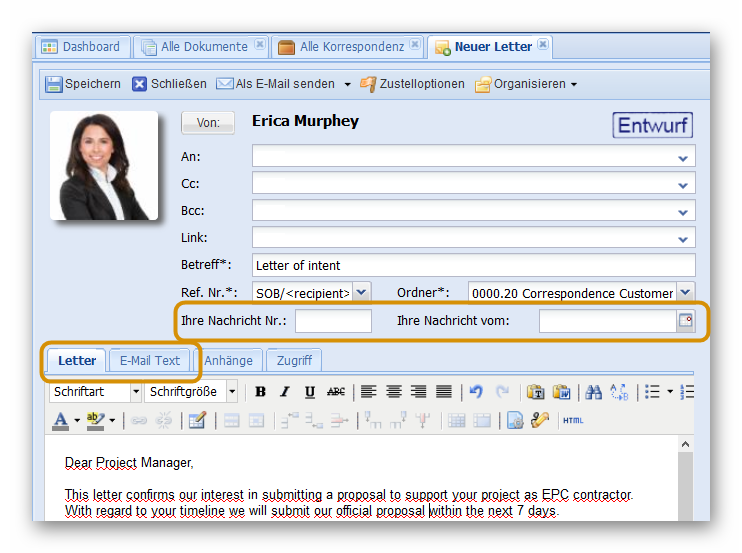Open the font color picker
This screenshot has width=742, height=553.
coord(61,421)
